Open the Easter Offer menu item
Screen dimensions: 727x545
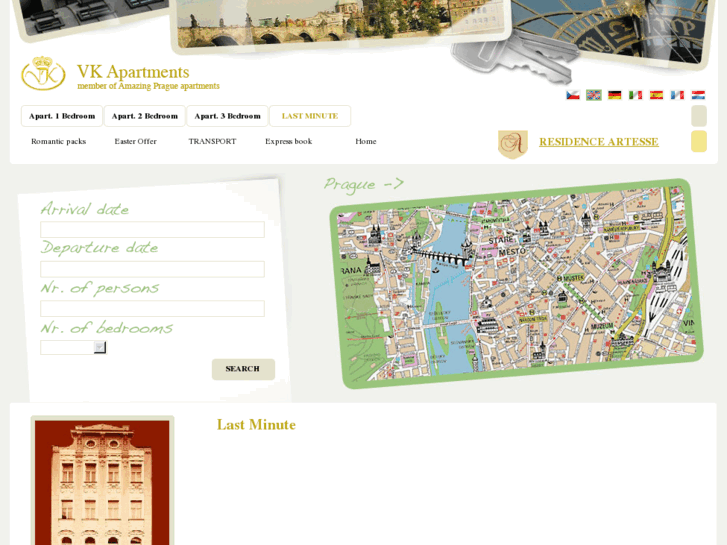[135, 141]
